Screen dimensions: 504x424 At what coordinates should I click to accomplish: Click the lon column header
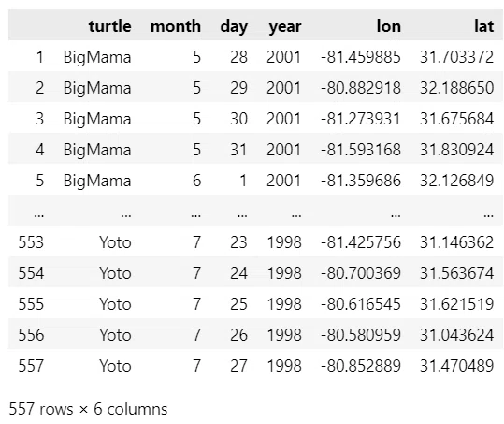[x=389, y=26]
